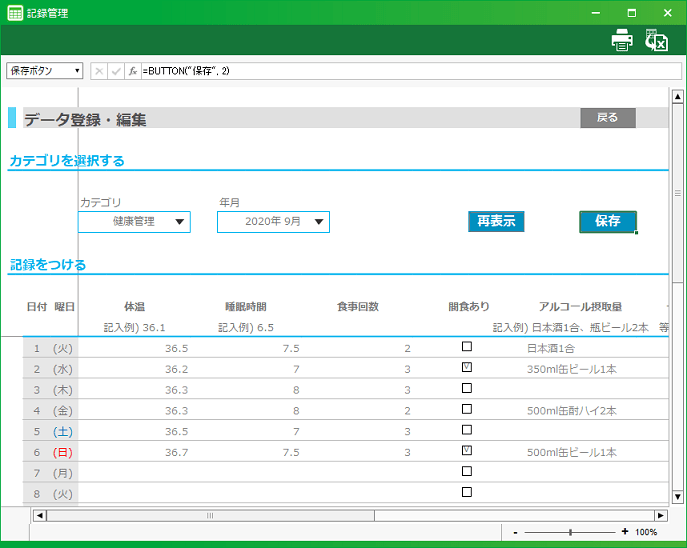Toggle 間食あり checkbox for day 1

point(467,346)
